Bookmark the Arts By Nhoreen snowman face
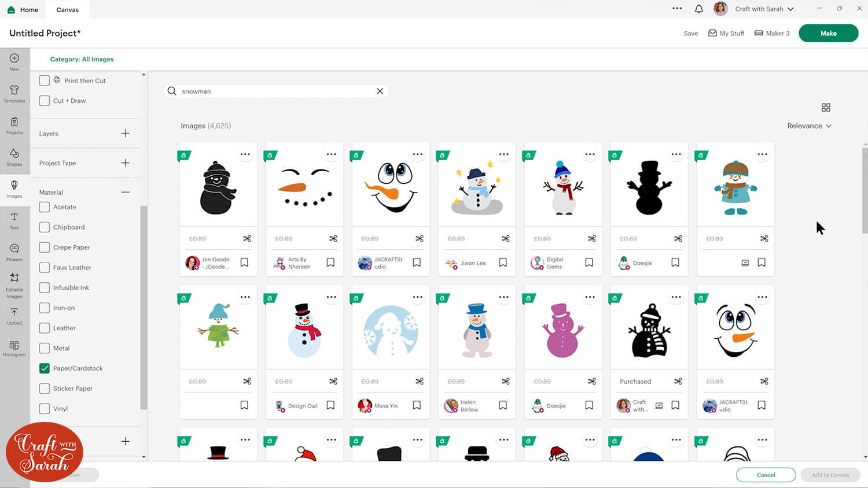Image resolution: width=868 pixels, height=488 pixels. coord(330,263)
